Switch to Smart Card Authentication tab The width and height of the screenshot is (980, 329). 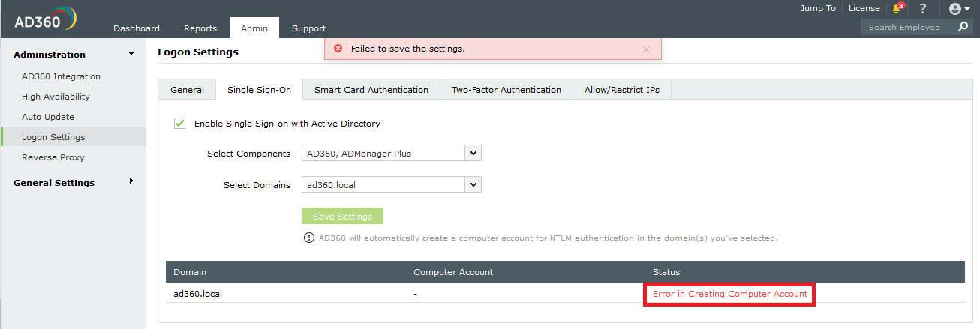point(371,90)
